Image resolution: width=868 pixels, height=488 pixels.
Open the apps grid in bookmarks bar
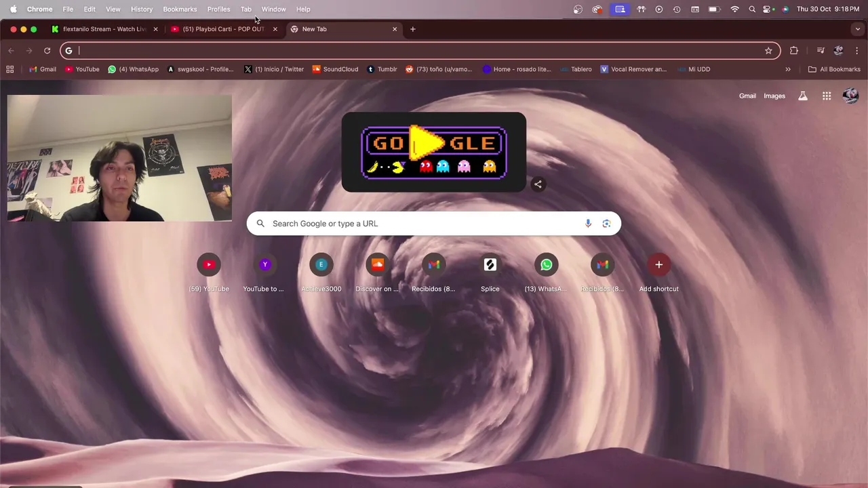(x=10, y=69)
